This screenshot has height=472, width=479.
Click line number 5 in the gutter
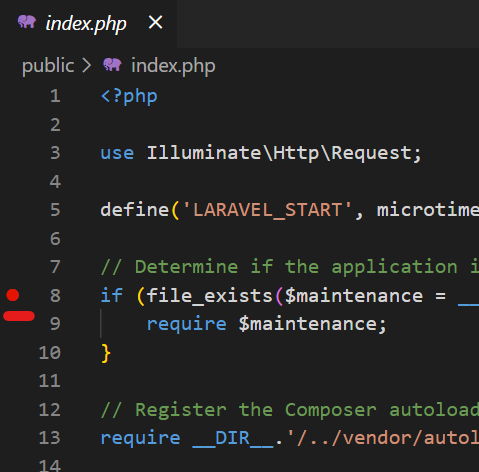[x=55, y=210]
